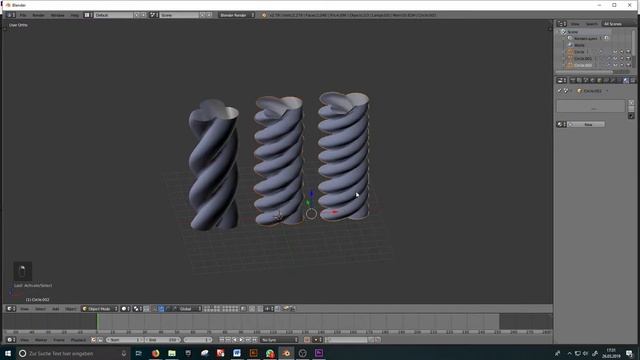The image size is (640, 360).
Task: Select the Circle.001 object in outliner
Action: tap(583, 58)
